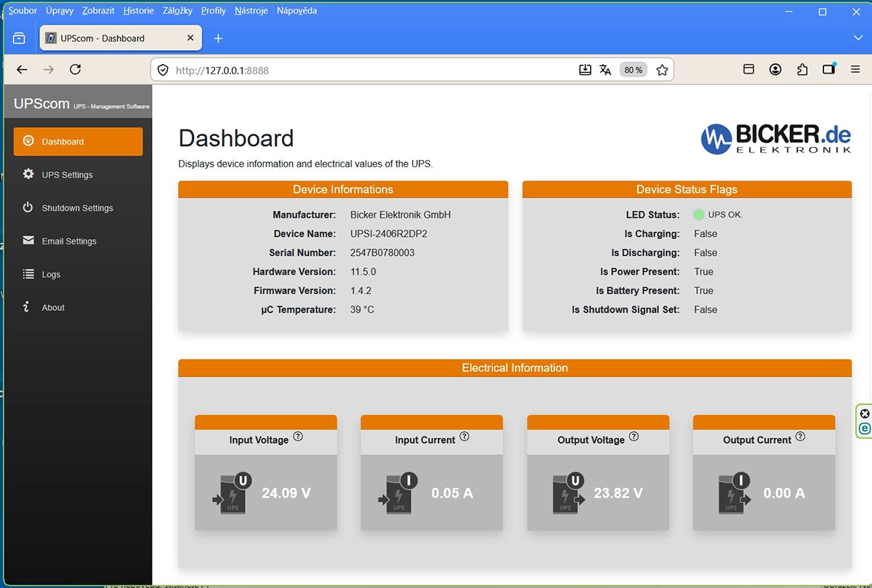
Task: Open a new tab with the plus button
Action: (x=218, y=38)
